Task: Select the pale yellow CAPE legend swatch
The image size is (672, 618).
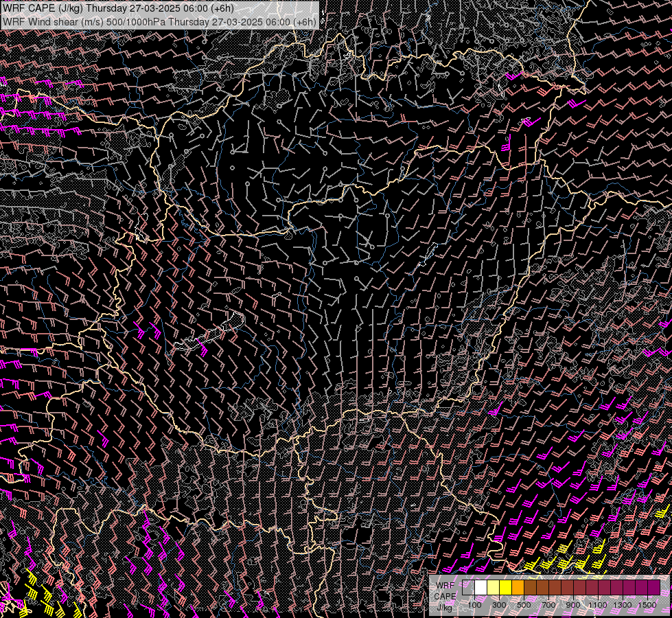Action: point(494,587)
